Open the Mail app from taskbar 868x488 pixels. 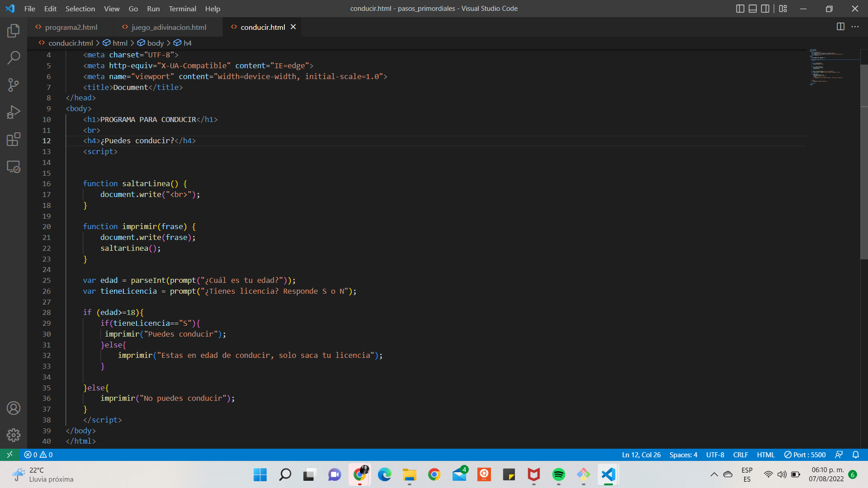[x=459, y=474]
